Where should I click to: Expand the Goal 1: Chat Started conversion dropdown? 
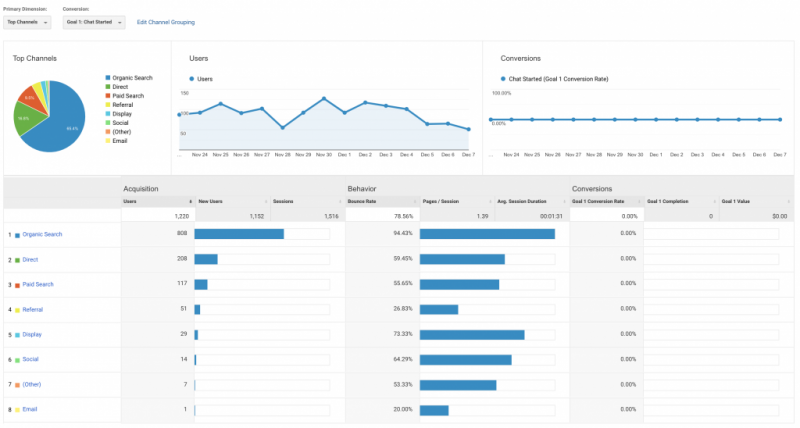point(94,21)
